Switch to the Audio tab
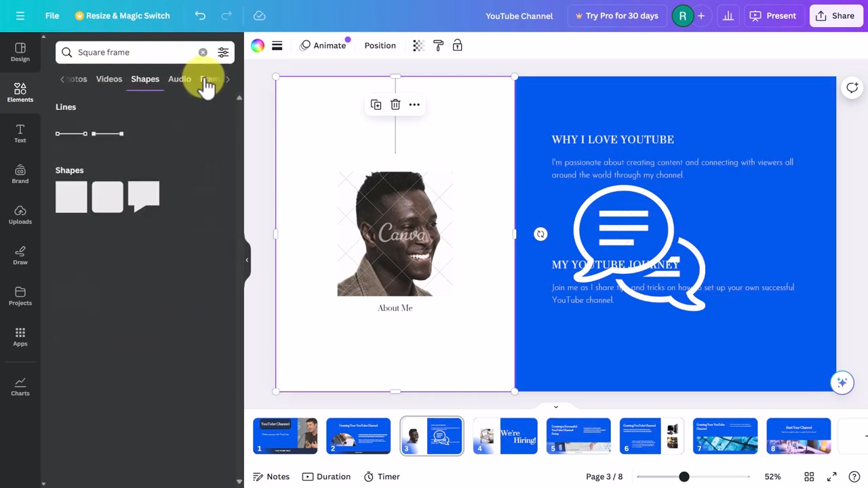The height and width of the screenshot is (488, 868). (x=180, y=79)
